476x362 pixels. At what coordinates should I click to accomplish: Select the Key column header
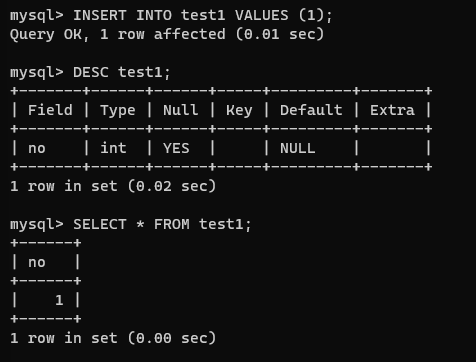click(x=239, y=110)
